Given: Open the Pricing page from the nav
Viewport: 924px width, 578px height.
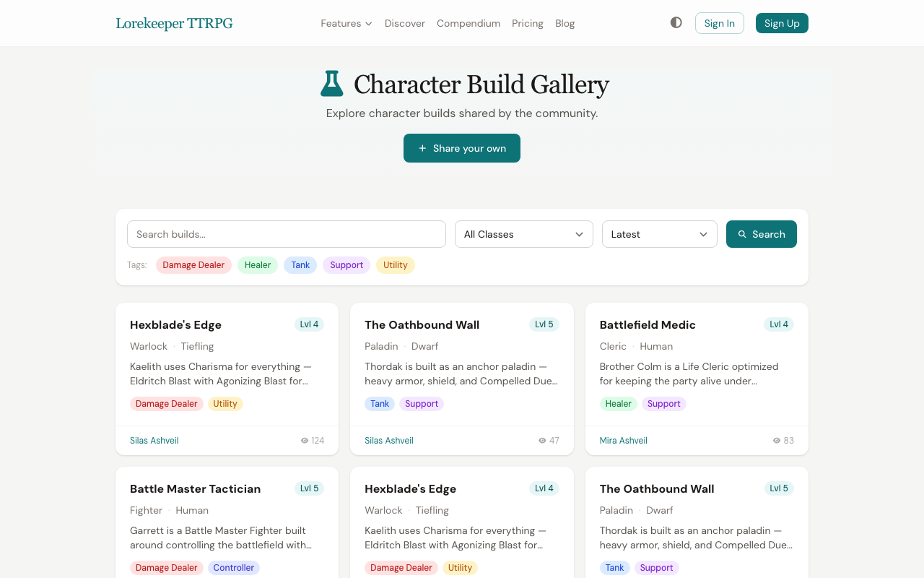Looking at the screenshot, I should pos(527,23).
